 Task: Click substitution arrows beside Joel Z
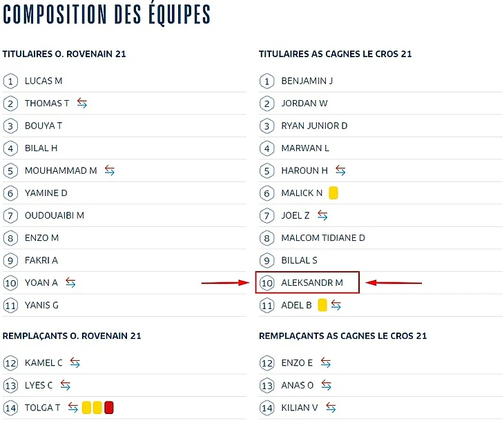[322, 215]
